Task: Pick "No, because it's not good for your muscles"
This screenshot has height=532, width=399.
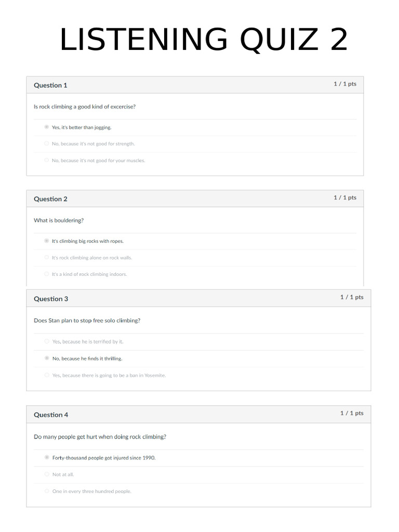Action: 47,160
